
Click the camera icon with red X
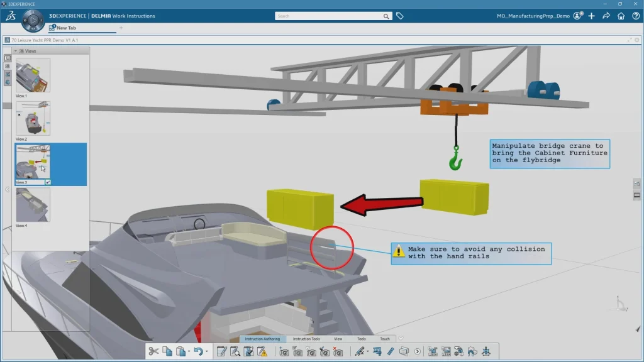coord(338,352)
